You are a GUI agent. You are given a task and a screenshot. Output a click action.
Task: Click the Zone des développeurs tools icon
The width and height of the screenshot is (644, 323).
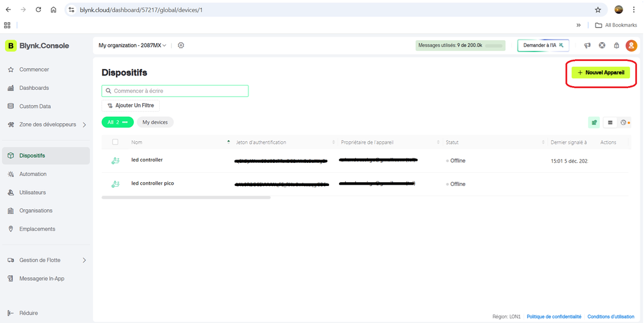click(x=11, y=124)
